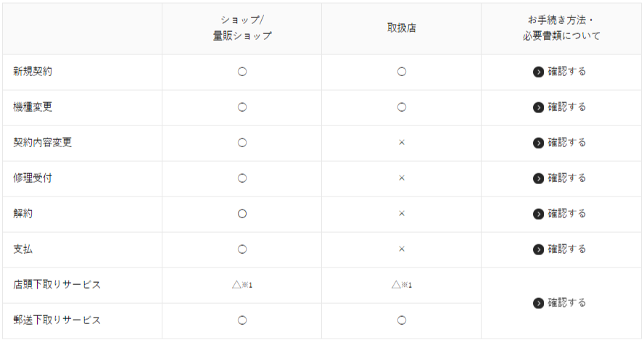Click the arrow icon in 契約内容変更 row
This screenshot has height=340, width=644.
tap(538, 143)
